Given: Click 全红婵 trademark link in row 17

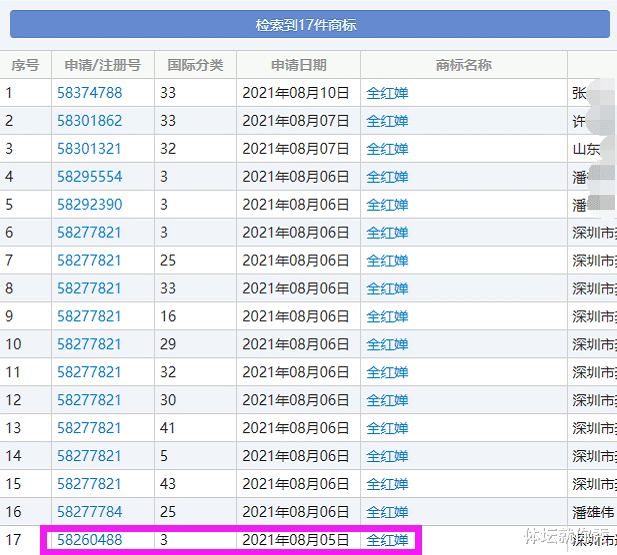Looking at the screenshot, I should coord(387,541).
